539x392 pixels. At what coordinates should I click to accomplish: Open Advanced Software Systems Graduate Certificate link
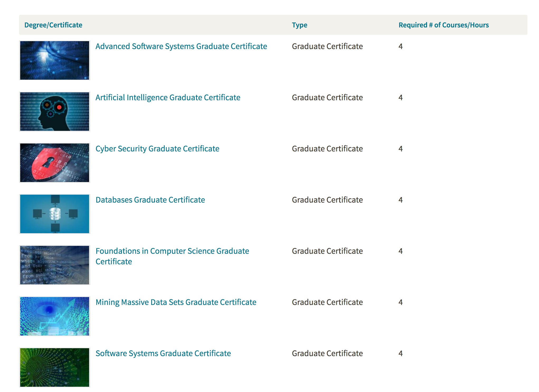(x=181, y=46)
